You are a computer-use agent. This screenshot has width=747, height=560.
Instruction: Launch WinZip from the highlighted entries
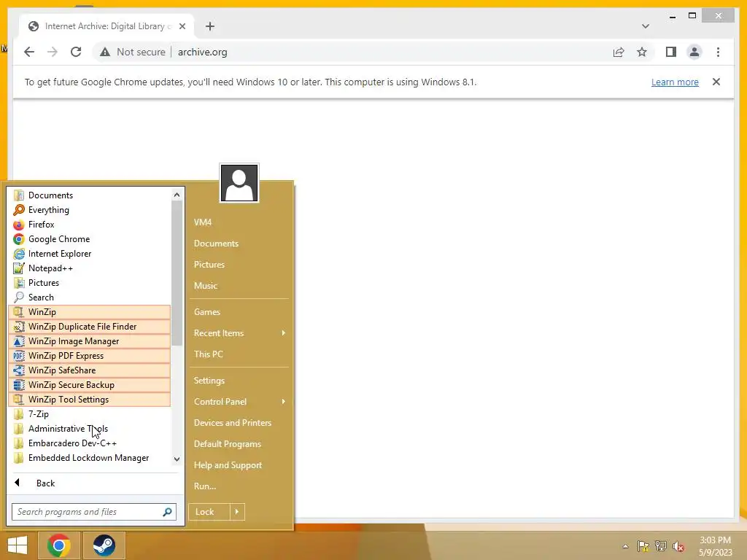pyautogui.click(x=90, y=312)
